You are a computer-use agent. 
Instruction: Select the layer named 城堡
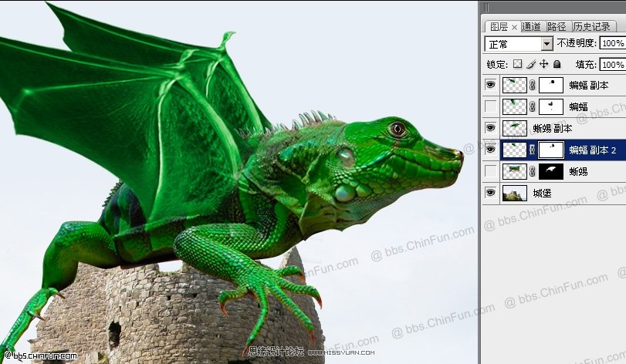point(542,194)
